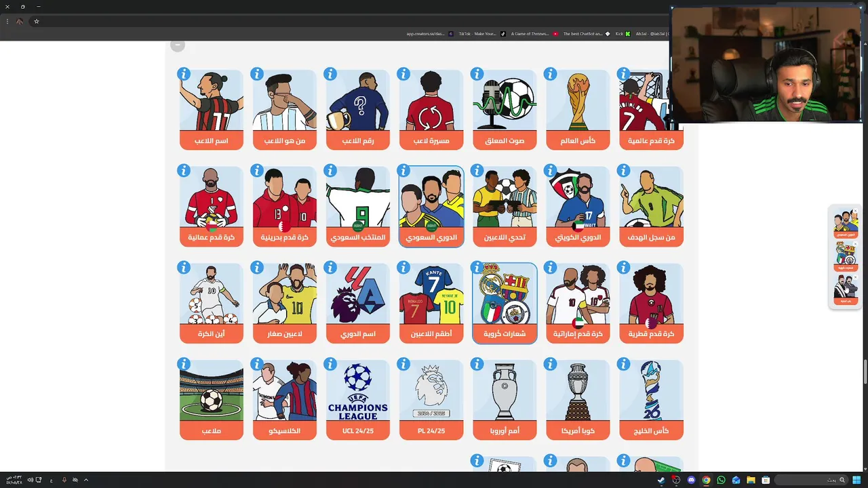Select the تحدي اللاعبين category card
This screenshot has width=868, height=488.
point(505,207)
